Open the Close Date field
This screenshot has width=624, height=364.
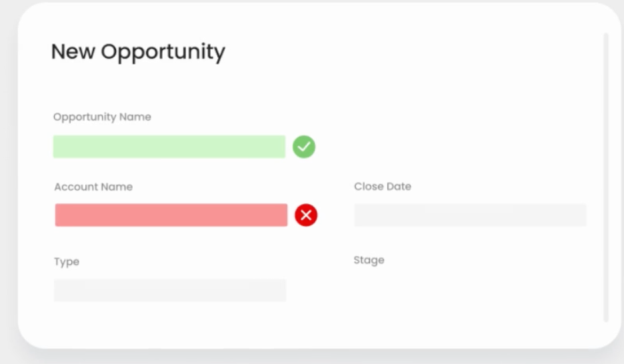pyautogui.click(x=470, y=215)
